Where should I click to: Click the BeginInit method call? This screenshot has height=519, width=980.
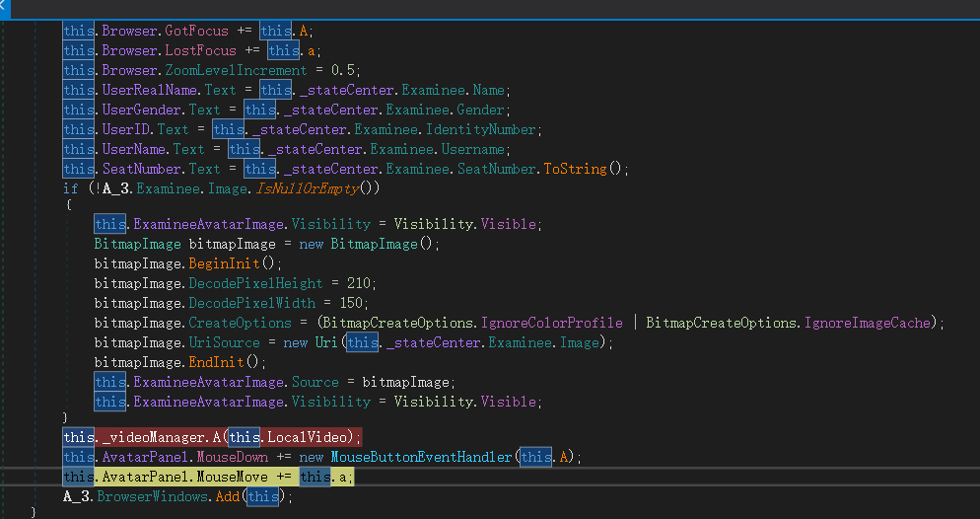(x=225, y=263)
